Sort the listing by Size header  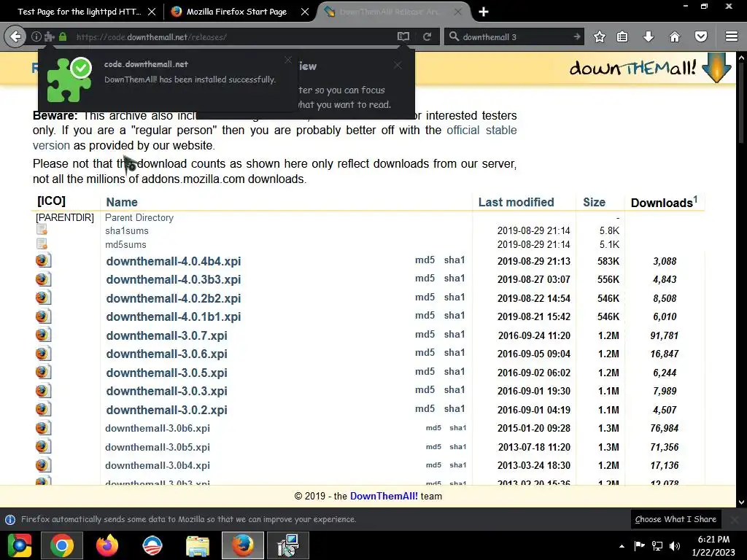tap(594, 202)
